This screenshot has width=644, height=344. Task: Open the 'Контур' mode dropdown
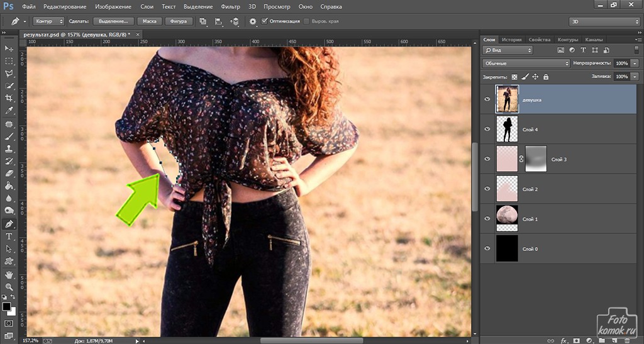pos(48,21)
